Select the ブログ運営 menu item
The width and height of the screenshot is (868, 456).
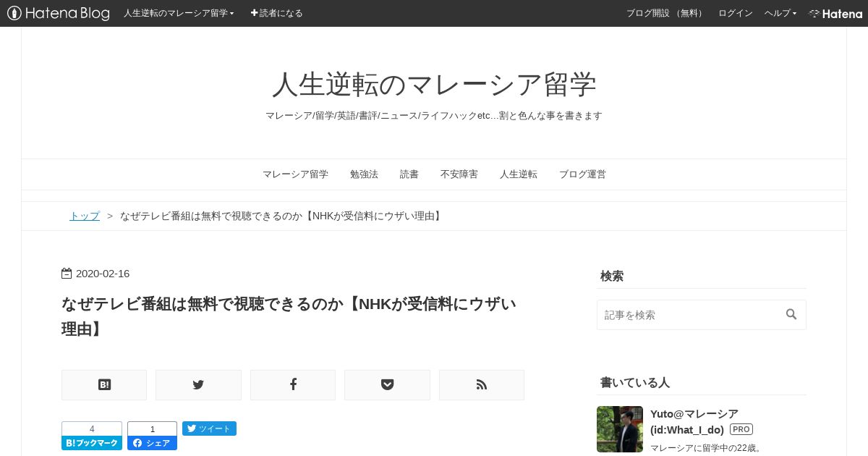(x=582, y=174)
